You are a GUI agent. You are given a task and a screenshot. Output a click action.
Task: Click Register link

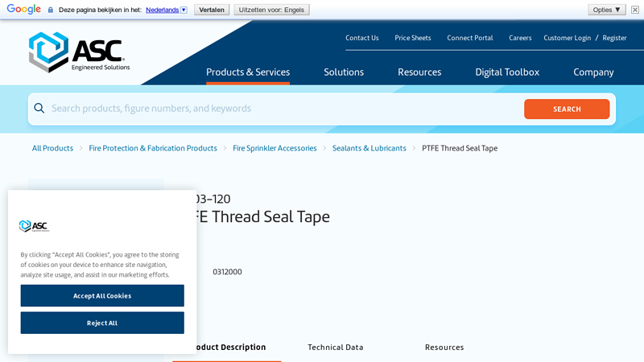tap(614, 38)
